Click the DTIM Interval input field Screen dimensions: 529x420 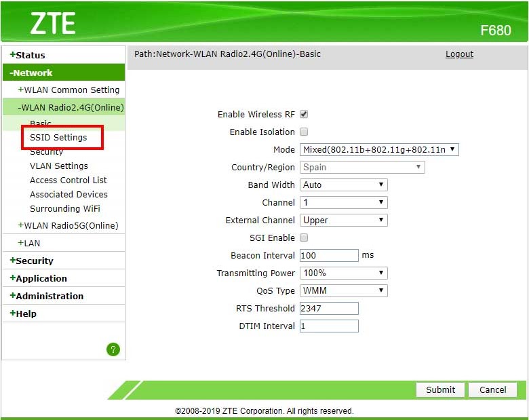click(329, 326)
